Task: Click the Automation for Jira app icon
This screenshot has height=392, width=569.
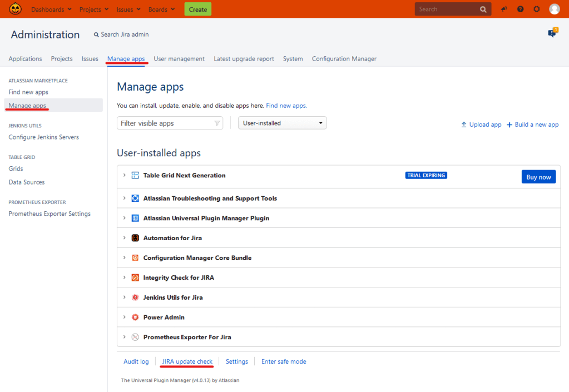Action: tap(135, 238)
